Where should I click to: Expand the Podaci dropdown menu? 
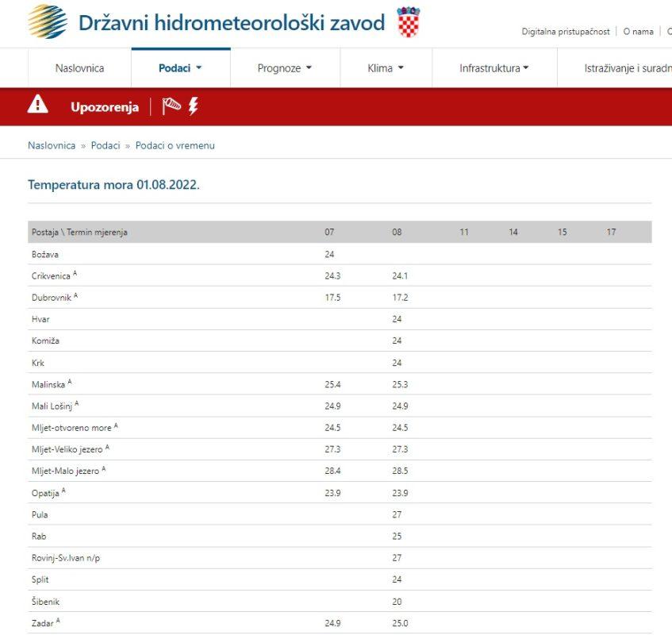click(180, 68)
